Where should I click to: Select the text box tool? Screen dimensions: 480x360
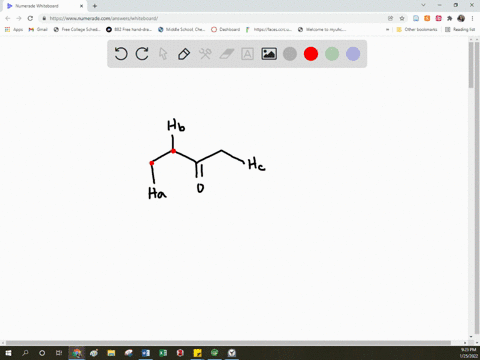click(x=247, y=54)
